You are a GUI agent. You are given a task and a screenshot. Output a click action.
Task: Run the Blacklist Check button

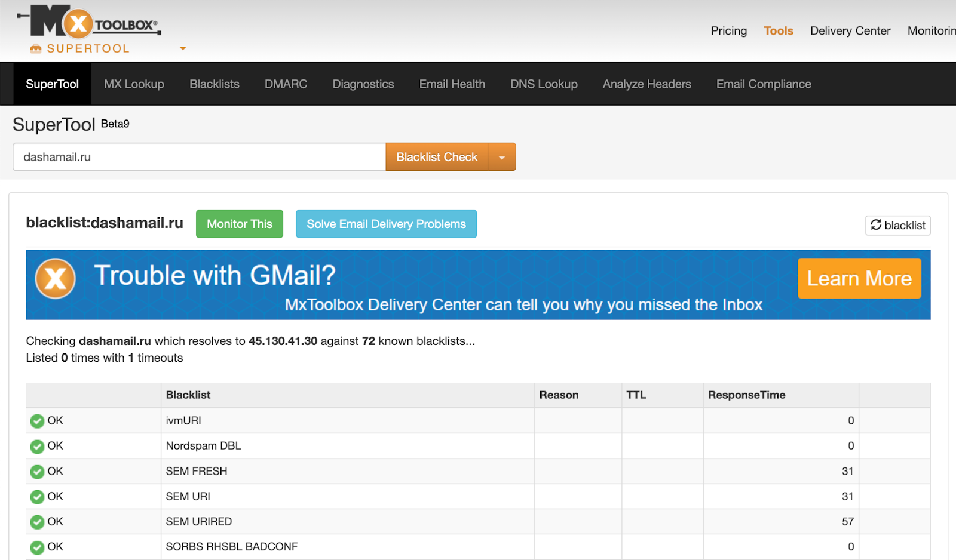[437, 157]
